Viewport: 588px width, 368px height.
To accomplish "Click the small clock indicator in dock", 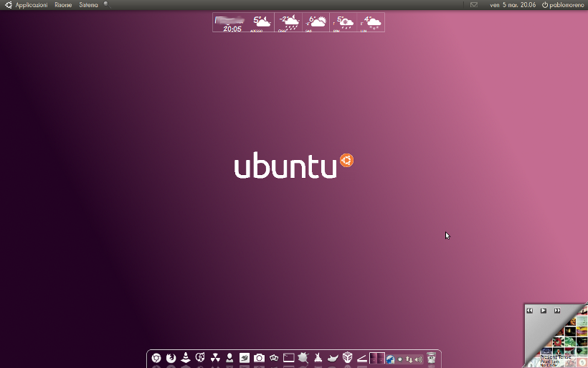I will pos(400,359).
